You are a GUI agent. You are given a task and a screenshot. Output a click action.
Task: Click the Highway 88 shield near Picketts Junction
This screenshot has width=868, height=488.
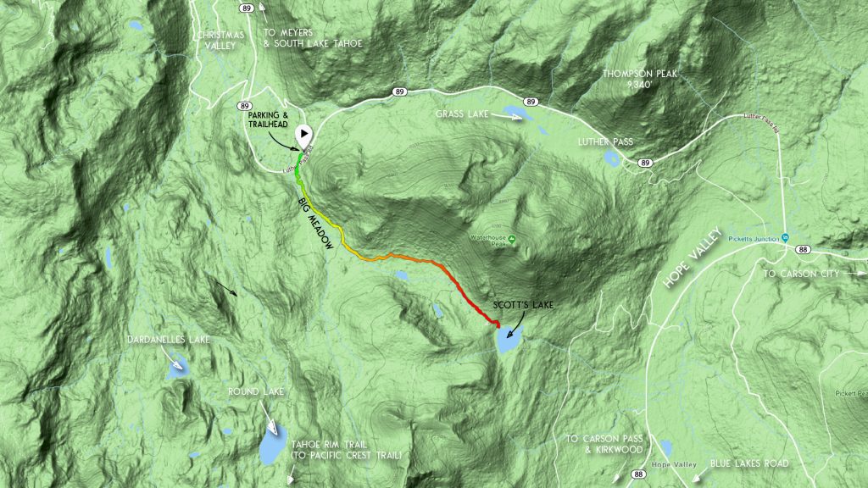coord(803,250)
